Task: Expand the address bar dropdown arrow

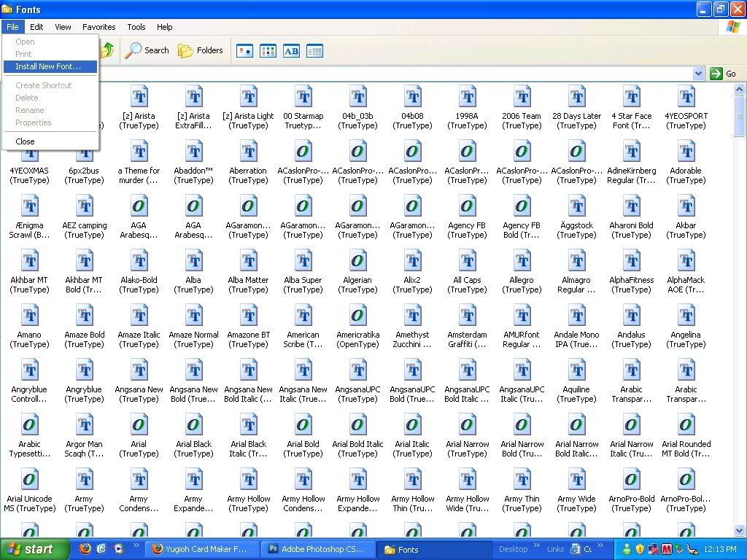Action: pyautogui.click(x=698, y=74)
